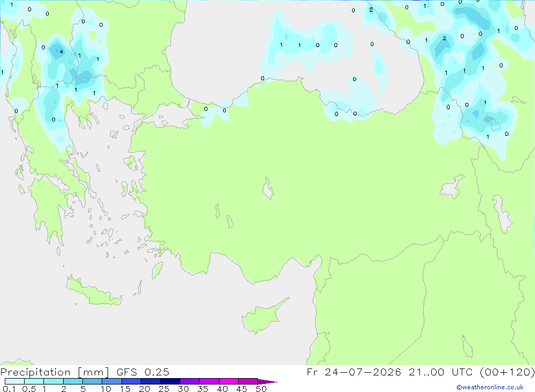Click the 25–30 mm dark navy swatch

170,381
